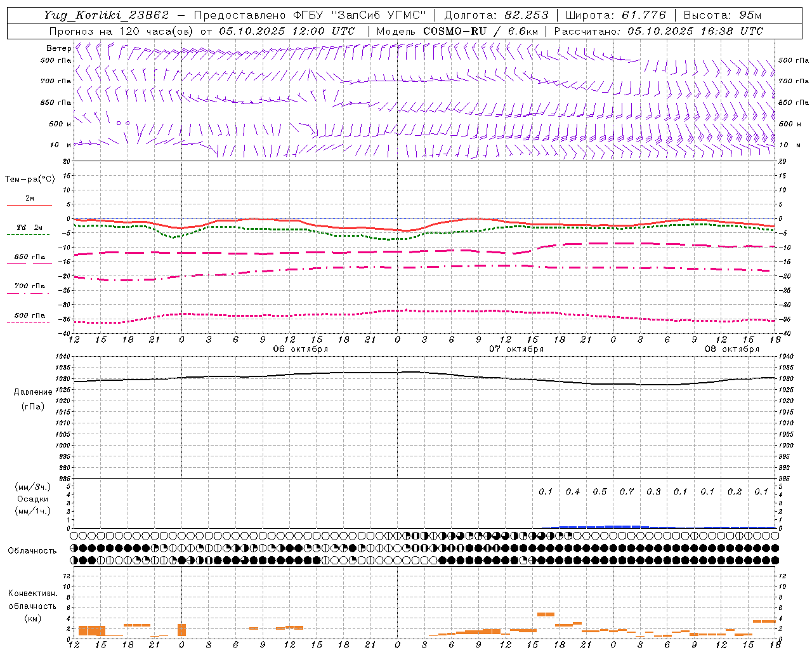Click the 'Осадки' precipitation label
The width and height of the screenshot is (812, 650).
click(33, 499)
